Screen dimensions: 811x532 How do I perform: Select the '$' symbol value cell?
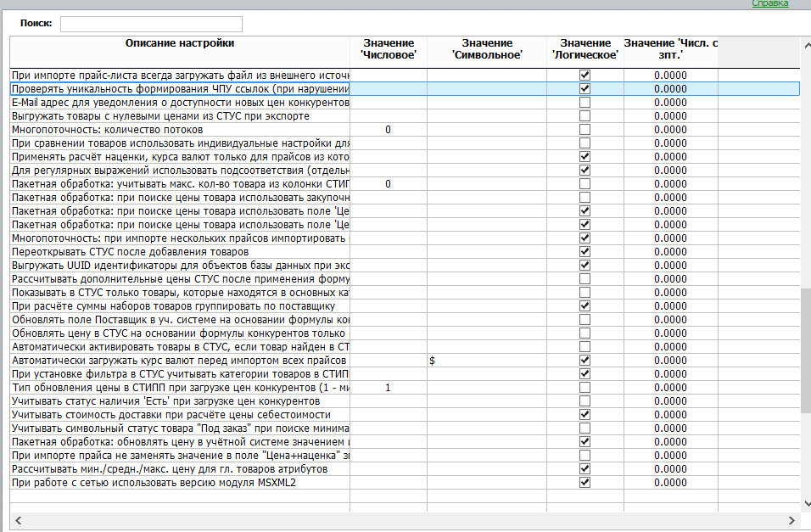[x=487, y=361]
